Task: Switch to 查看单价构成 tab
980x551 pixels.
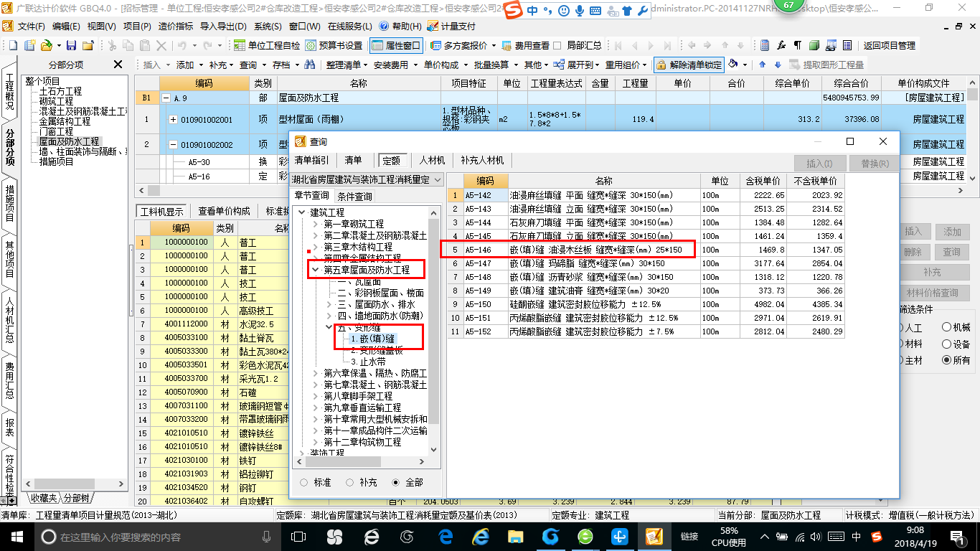Action: pyautogui.click(x=224, y=211)
